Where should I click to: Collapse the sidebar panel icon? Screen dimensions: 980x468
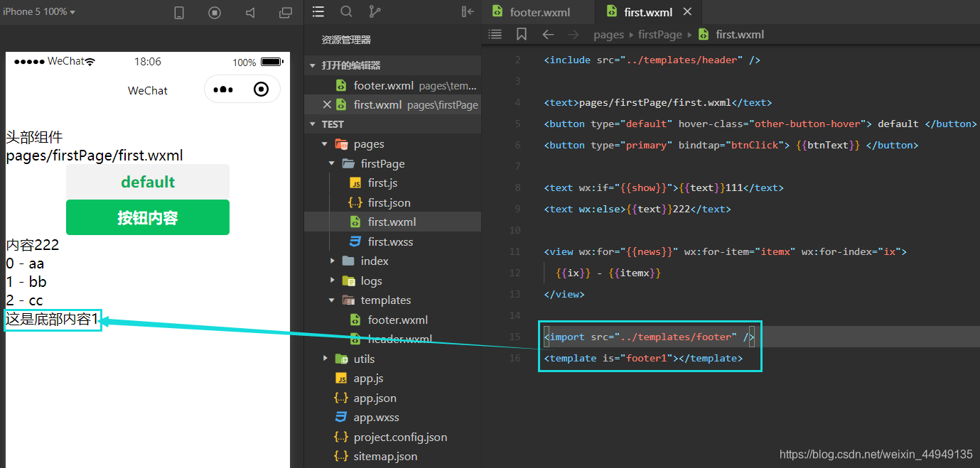click(x=468, y=11)
